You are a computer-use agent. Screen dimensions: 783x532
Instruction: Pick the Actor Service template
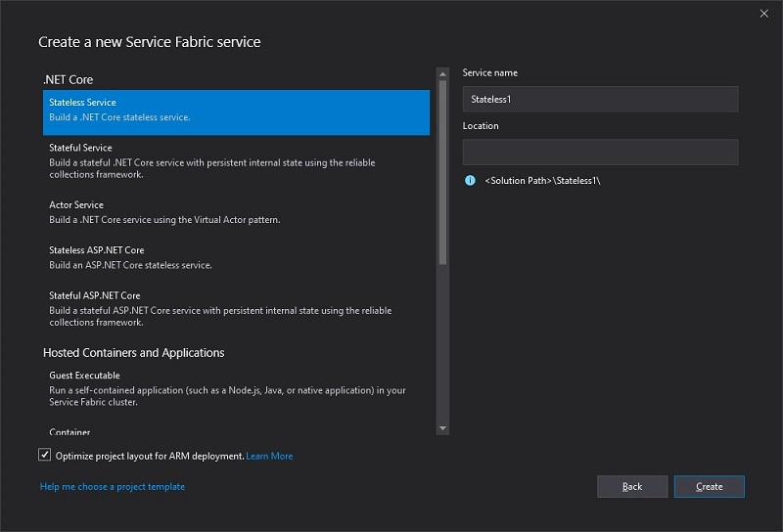click(235, 212)
